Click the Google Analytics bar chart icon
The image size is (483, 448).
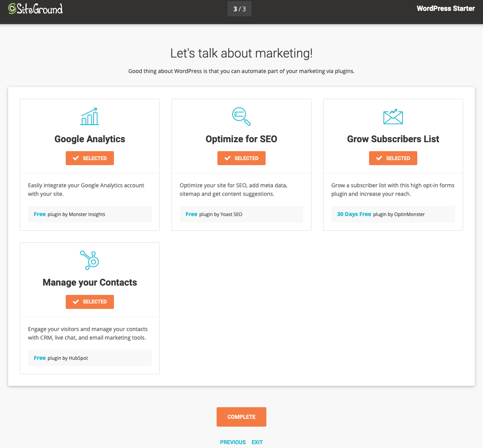(x=90, y=117)
